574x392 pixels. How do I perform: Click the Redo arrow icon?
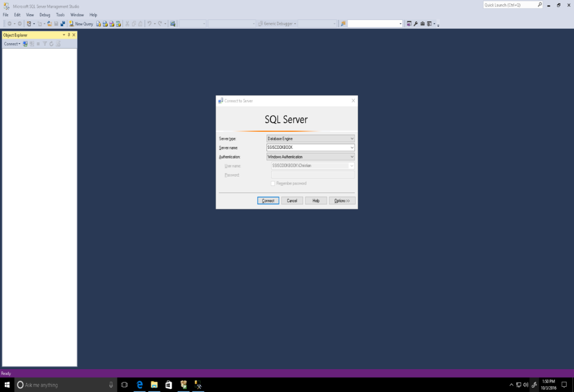pos(160,24)
